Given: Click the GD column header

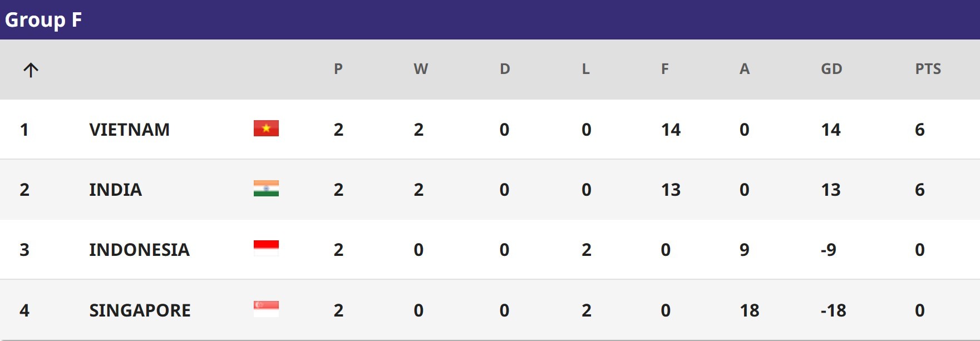Looking at the screenshot, I should coord(831,69).
